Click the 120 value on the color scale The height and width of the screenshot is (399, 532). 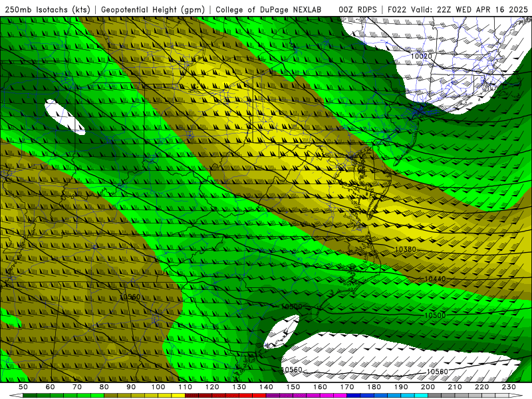[x=212, y=387]
